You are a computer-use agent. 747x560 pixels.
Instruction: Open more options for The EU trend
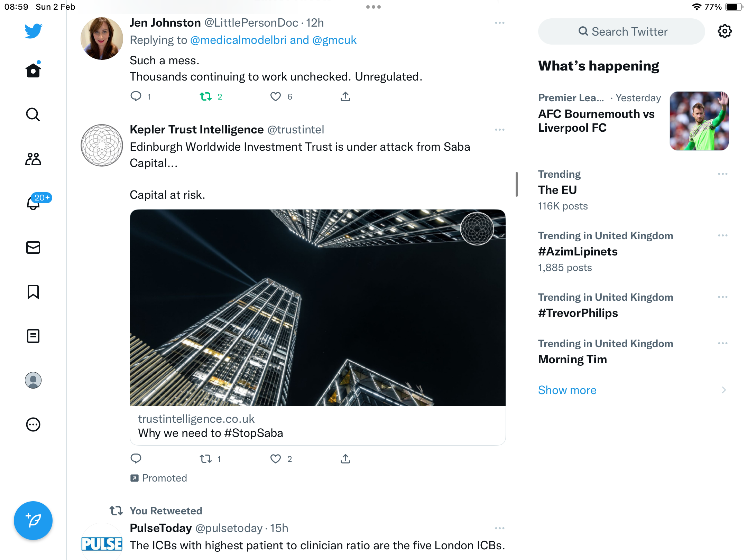pyautogui.click(x=722, y=174)
